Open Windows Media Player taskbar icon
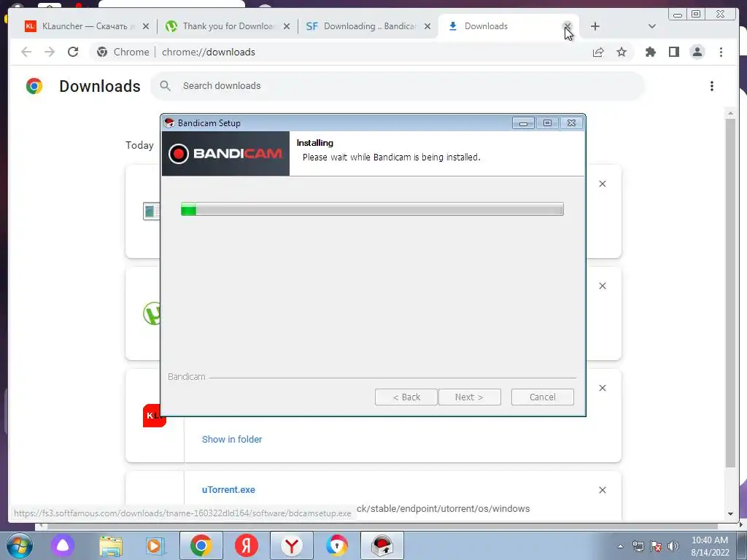747x560 pixels. click(x=155, y=545)
